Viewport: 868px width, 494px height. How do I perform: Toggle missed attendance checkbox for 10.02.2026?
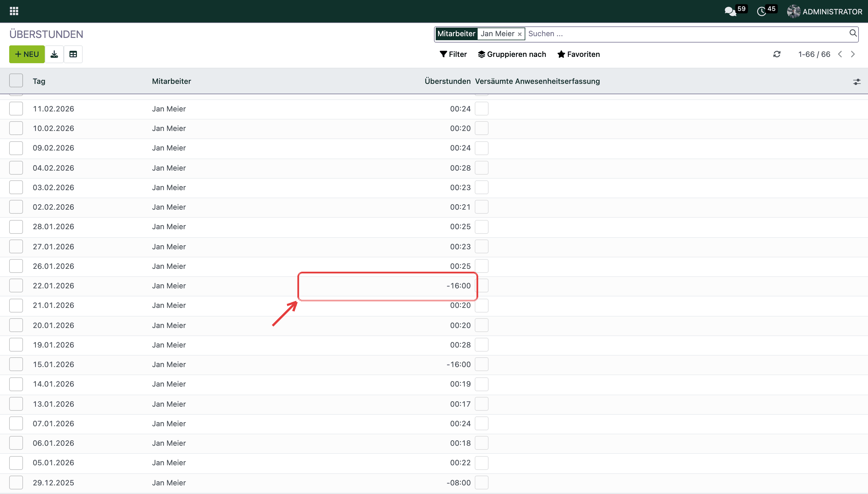(481, 128)
